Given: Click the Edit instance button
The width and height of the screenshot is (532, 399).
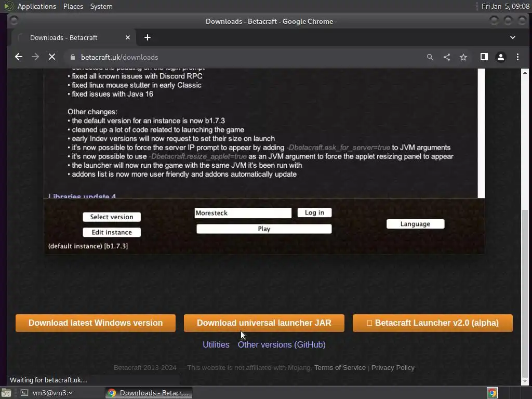Looking at the screenshot, I should coord(112,232).
